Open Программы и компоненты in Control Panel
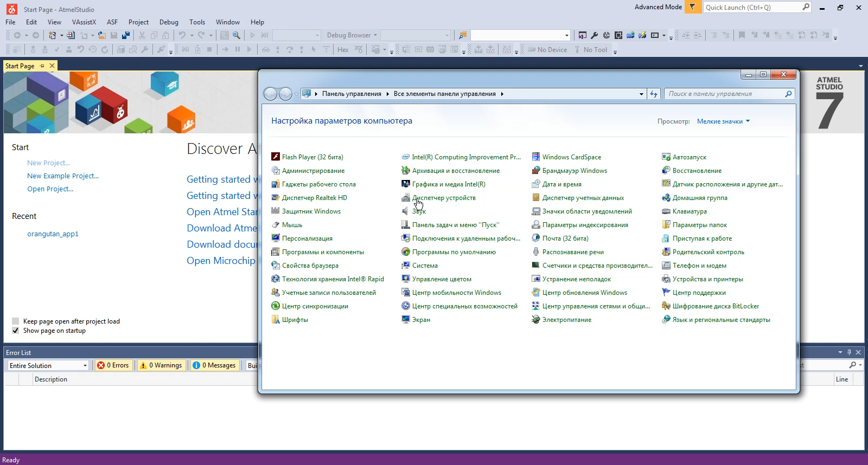The height and width of the screenshot is (465, 868). tap(317, 252)
